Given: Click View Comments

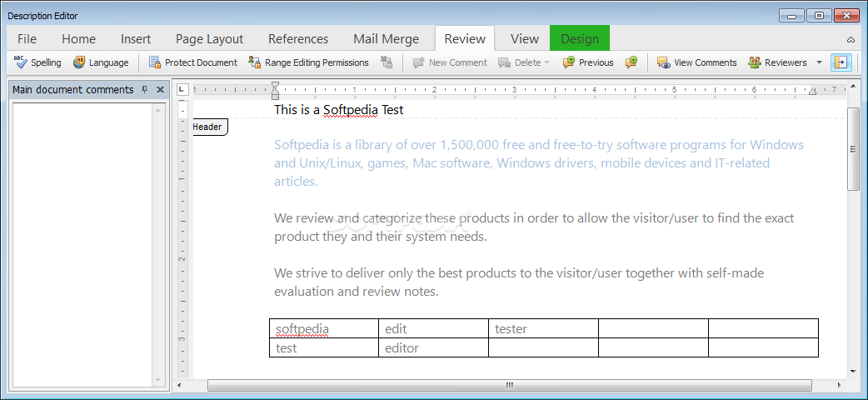Looking at the screenshot, I should tap(697, 62).
